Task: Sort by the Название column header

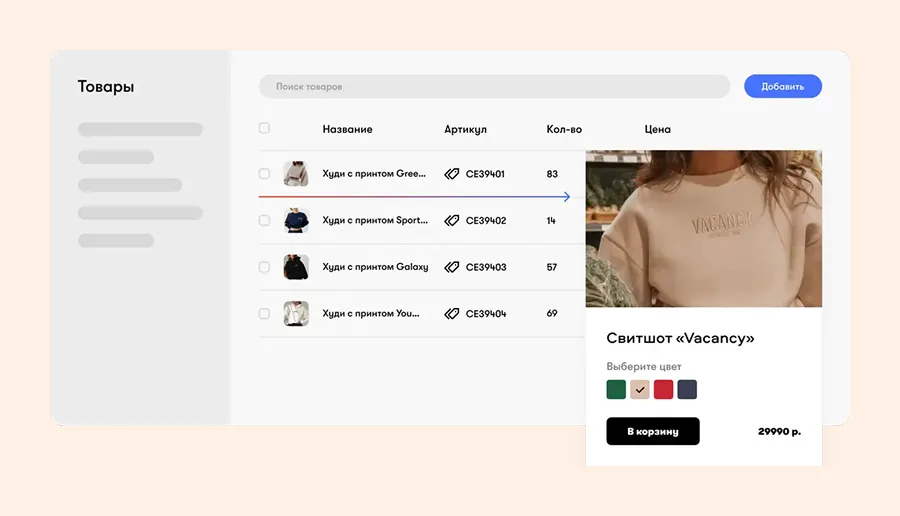Action: point(347,129)
